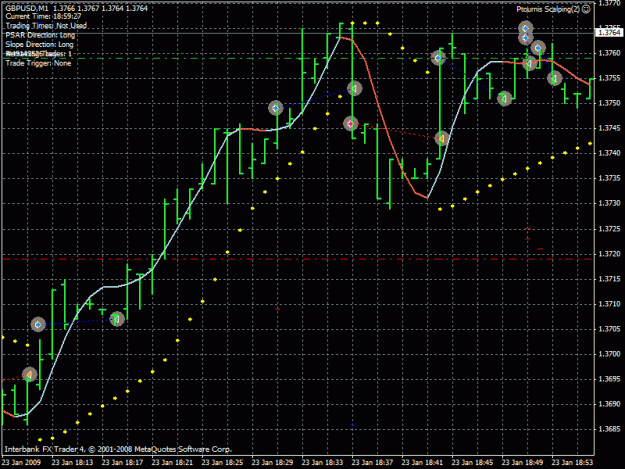This screenshot has width=625, height=469.
Task: Select topmost blue entry marker near 1.3765
Action: [526, 28]
